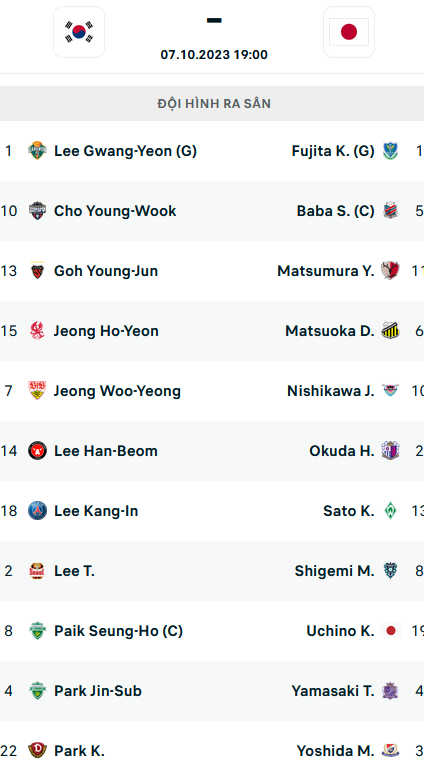This screenshot has height=773, width=424.
Task: Select player Yamasaki T.
Action: [333, 691]
